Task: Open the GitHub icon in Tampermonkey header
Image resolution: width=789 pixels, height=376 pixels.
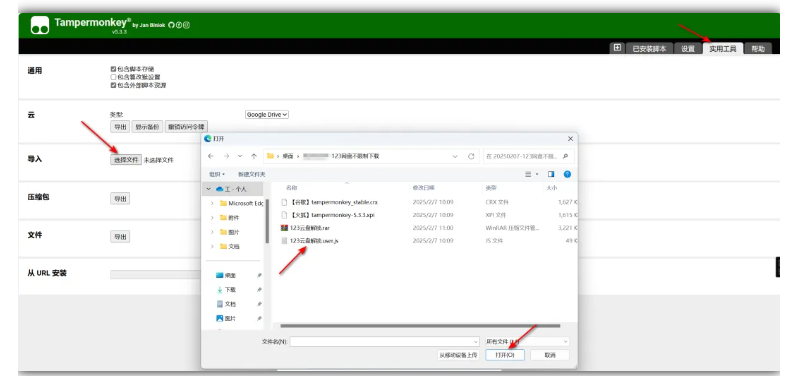Action: coord(171,25)
